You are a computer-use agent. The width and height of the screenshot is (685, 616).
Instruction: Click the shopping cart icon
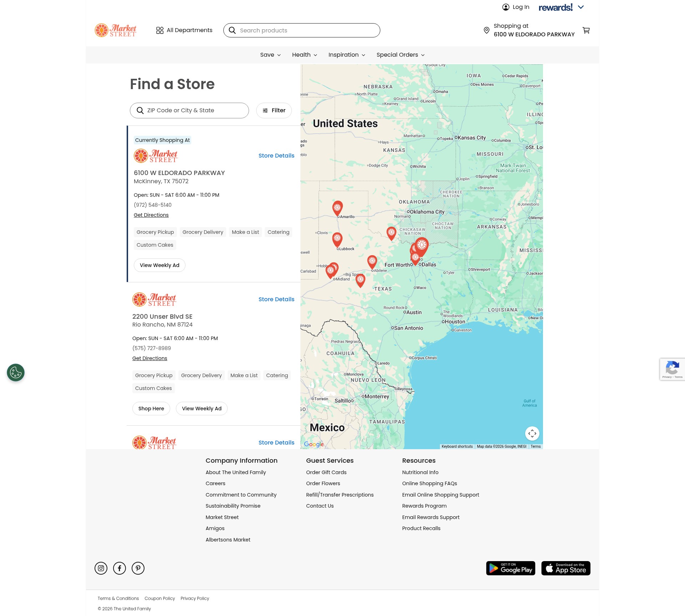[x=586, y=30]
